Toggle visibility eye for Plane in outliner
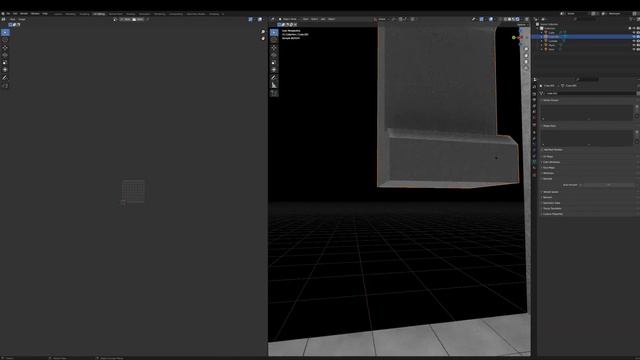Viewport: 640px width, 360px height. click(x=634, y=45)
